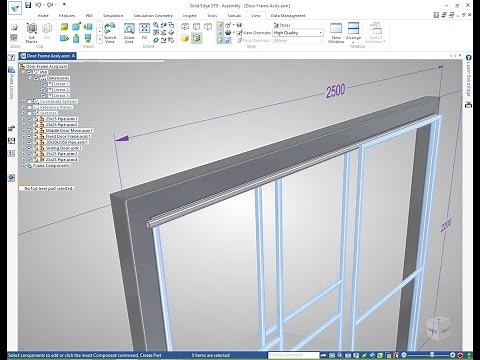Click the view orientation cube in viewport corner
Screen dimensions: 480x360
coord(438,328)
